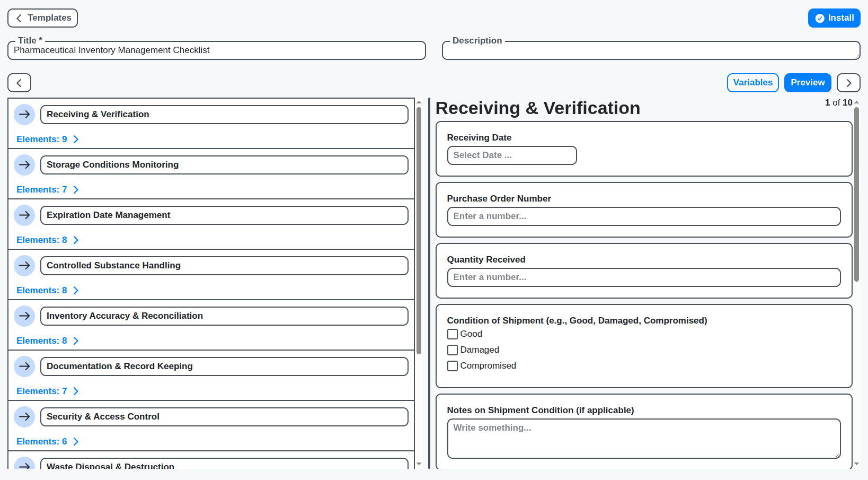The width and height of the screenshot is (868, 480).
Task: Open the Variables panel
Action: tap(752, 83)
